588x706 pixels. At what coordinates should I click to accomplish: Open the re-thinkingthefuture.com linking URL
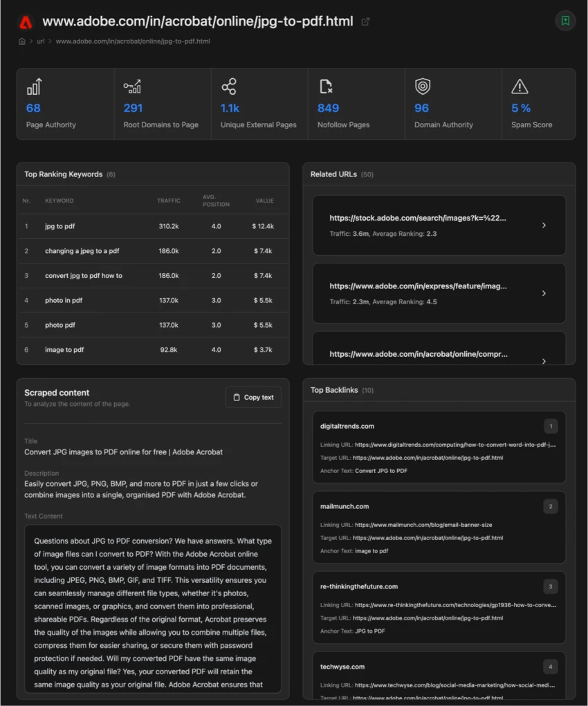(456, 605)
